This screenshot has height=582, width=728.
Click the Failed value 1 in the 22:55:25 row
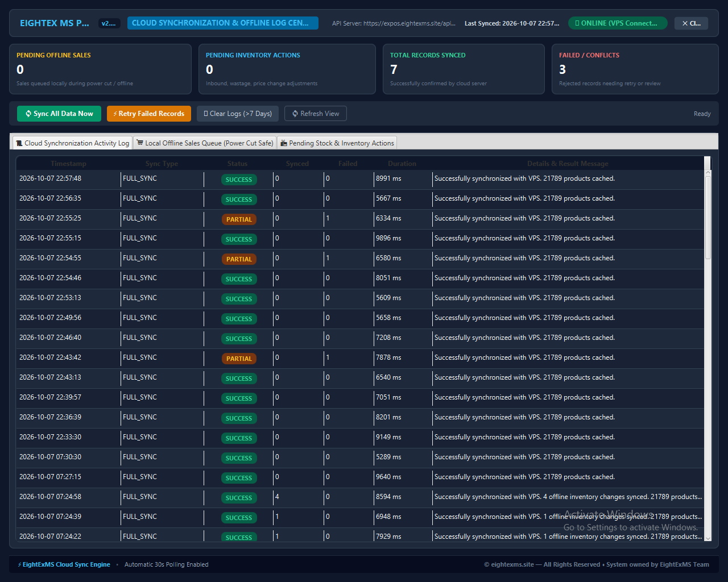coord(328,218)
